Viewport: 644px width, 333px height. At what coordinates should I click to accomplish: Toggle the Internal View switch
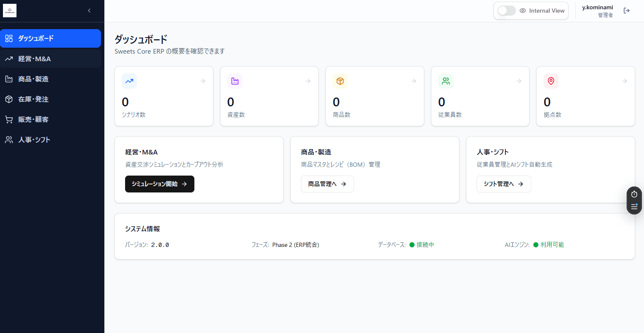tap(506, 11)
